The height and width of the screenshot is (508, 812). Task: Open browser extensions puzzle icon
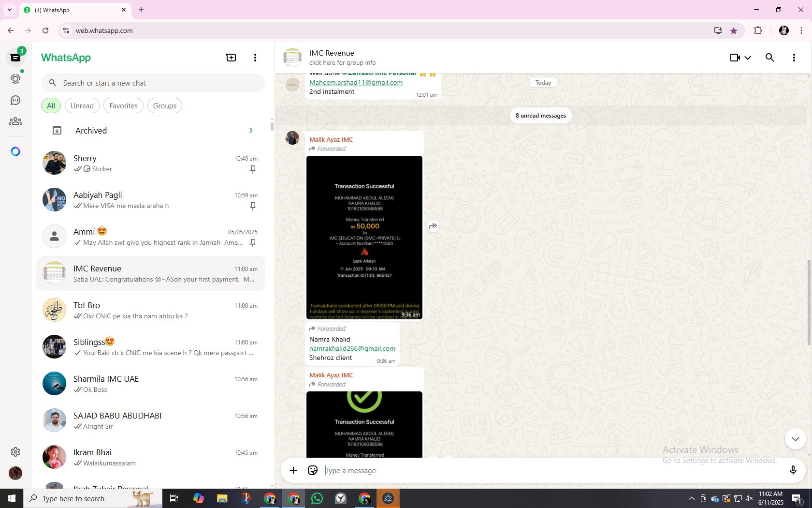[758, 30]
